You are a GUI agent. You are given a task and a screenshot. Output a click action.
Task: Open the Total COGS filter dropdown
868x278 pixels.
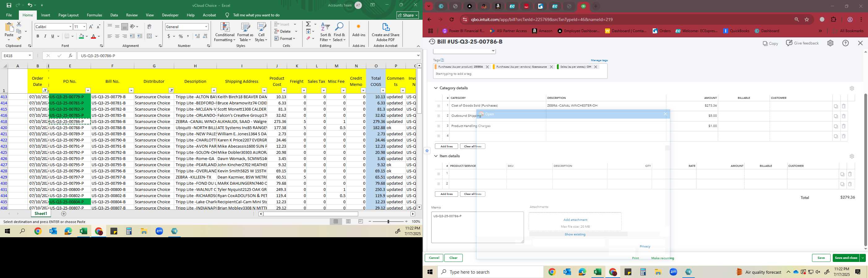click(383, 90)
